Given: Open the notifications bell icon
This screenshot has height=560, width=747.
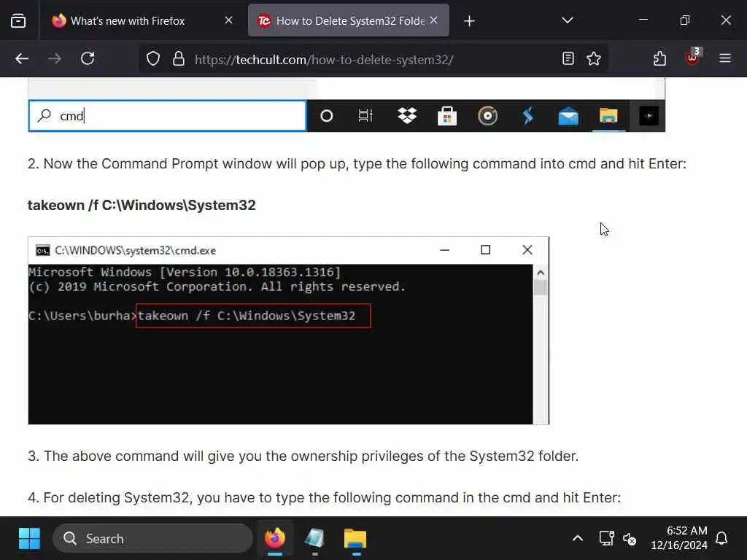Looking at the screenshot, I should (721, 539).
